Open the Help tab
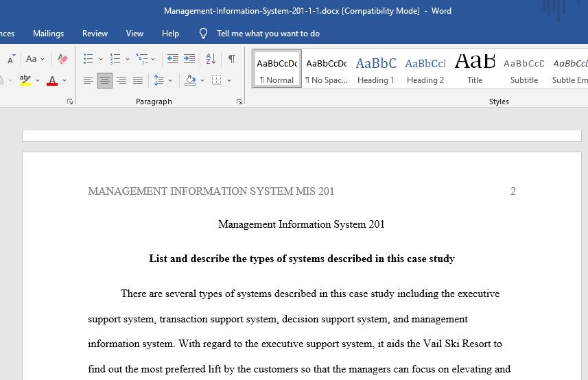Screen dimensions: 588x380 click(x=170, y=34)
